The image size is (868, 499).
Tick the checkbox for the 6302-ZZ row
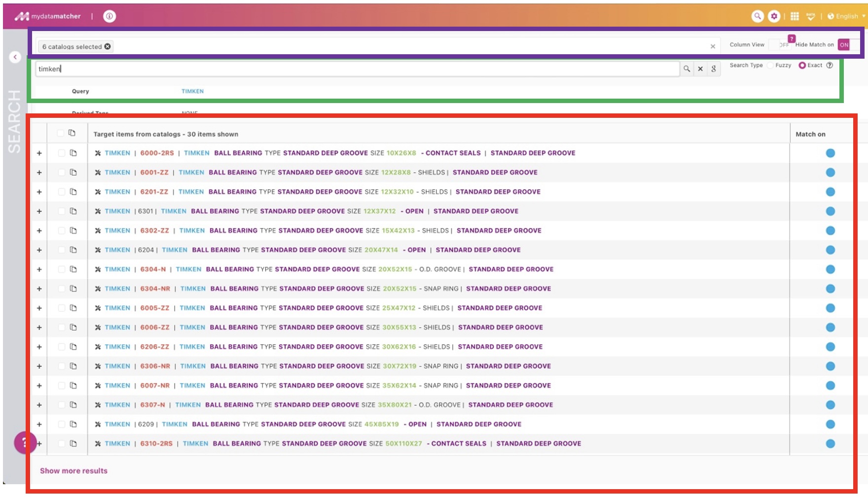62,230
